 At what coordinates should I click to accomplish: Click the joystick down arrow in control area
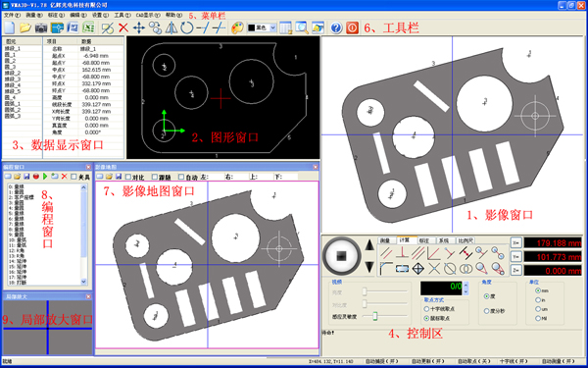[x=369, y=267]
